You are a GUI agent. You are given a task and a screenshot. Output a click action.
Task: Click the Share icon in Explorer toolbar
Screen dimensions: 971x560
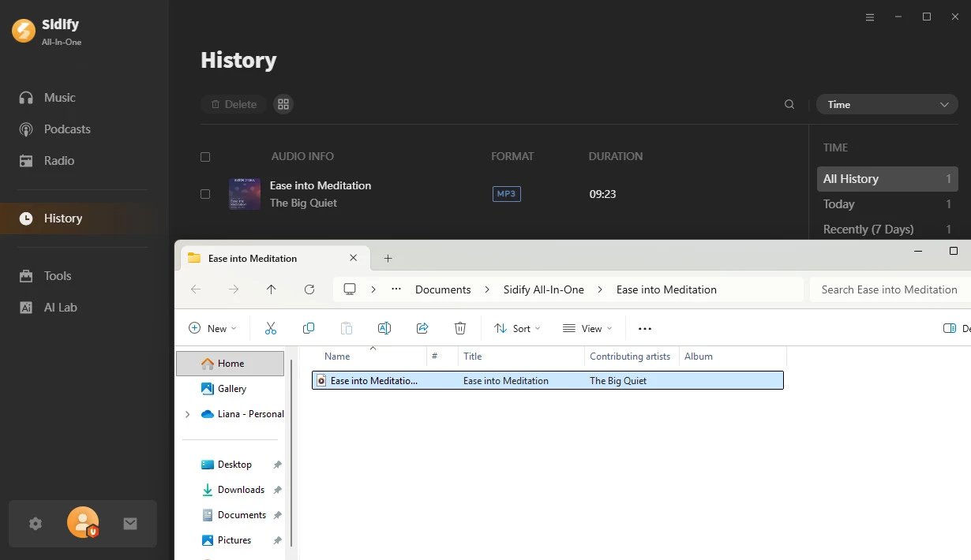tap(422, 328)
